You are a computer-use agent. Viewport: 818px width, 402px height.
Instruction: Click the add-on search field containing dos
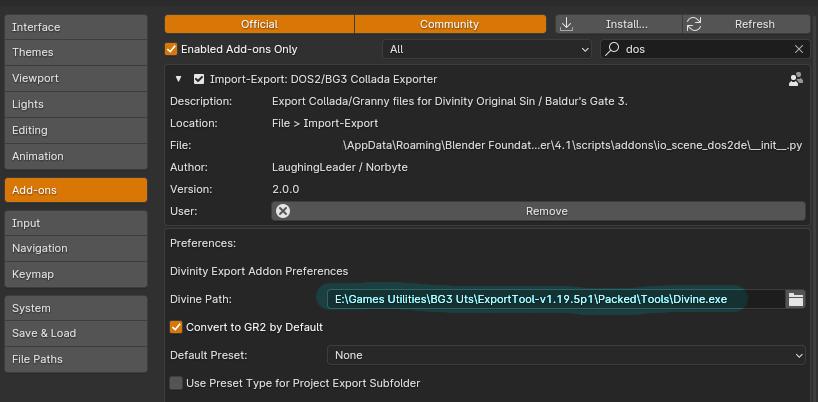(704, 50)
